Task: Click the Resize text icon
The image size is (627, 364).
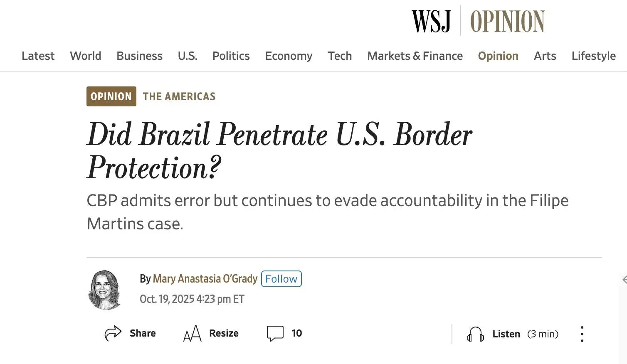Action: pos(192,333)
